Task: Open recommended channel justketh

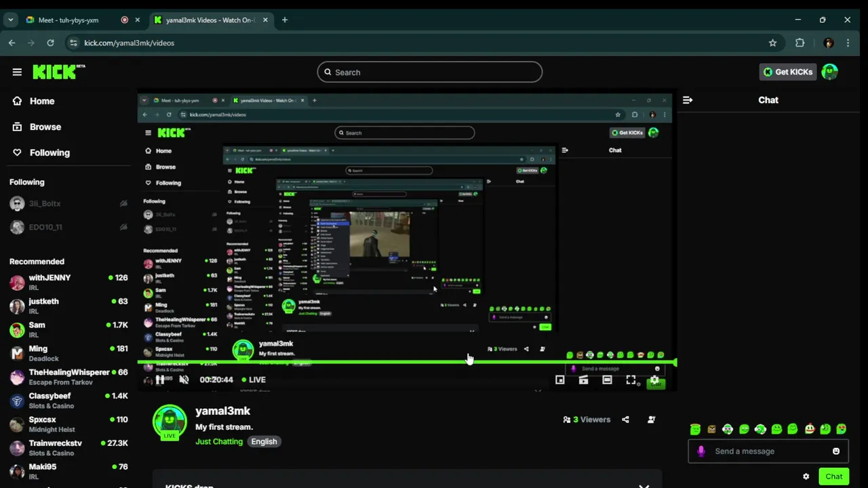Action: [x=68, y=306]
